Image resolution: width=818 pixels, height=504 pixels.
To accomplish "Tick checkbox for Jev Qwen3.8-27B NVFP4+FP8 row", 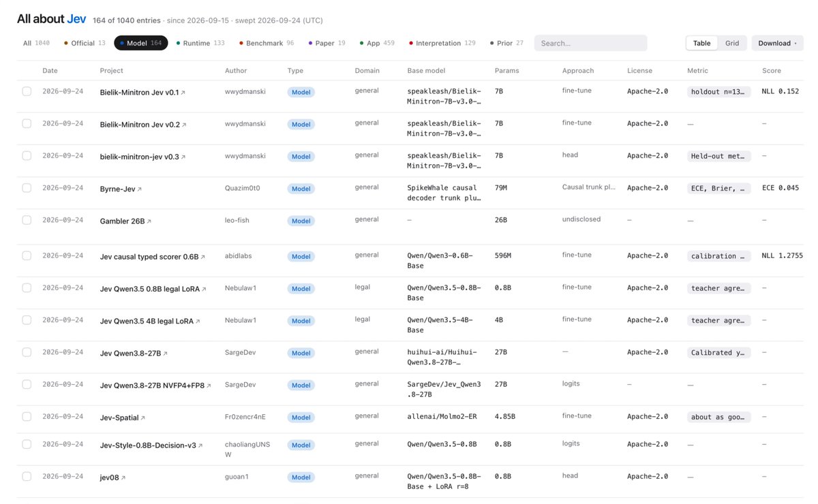I will click(x=27, y=384).
